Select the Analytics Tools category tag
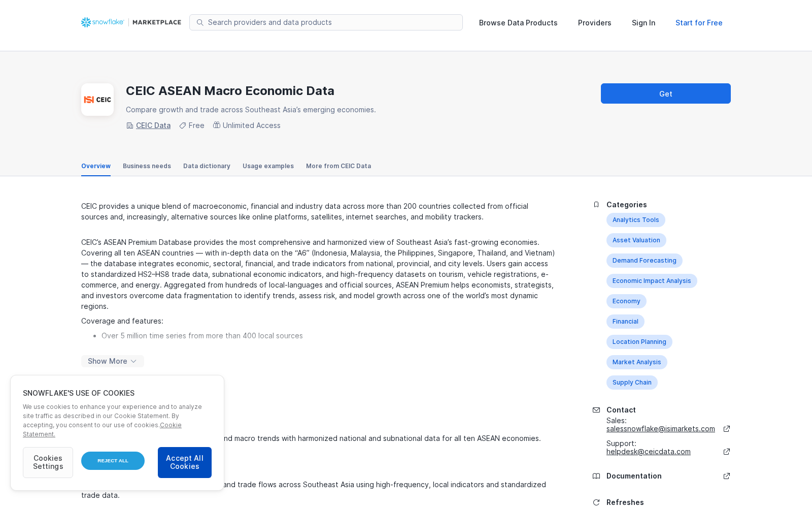Viewport: 812px width, 508px height. click(636, 220)
